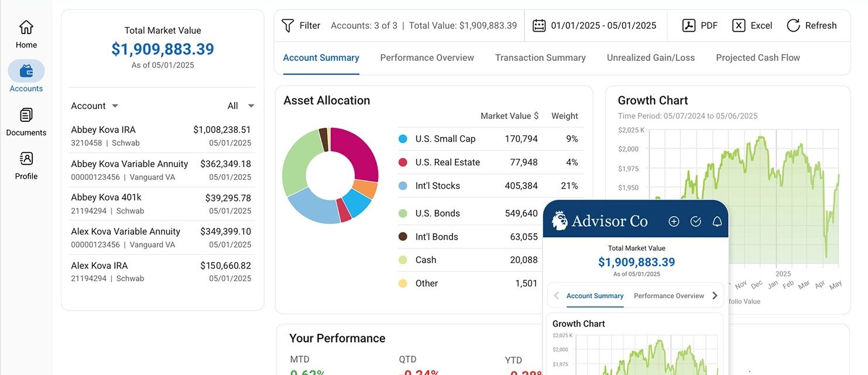Image resolution: width=868 pixels, height=375 pixels.
Task: Click the Excel button label
Action: pos(761,25)
